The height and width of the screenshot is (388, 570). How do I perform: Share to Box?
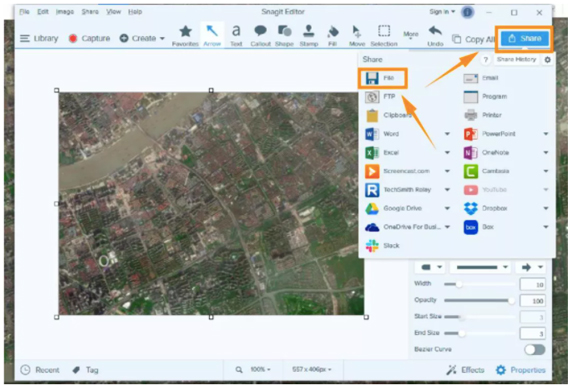pos(479,227)
